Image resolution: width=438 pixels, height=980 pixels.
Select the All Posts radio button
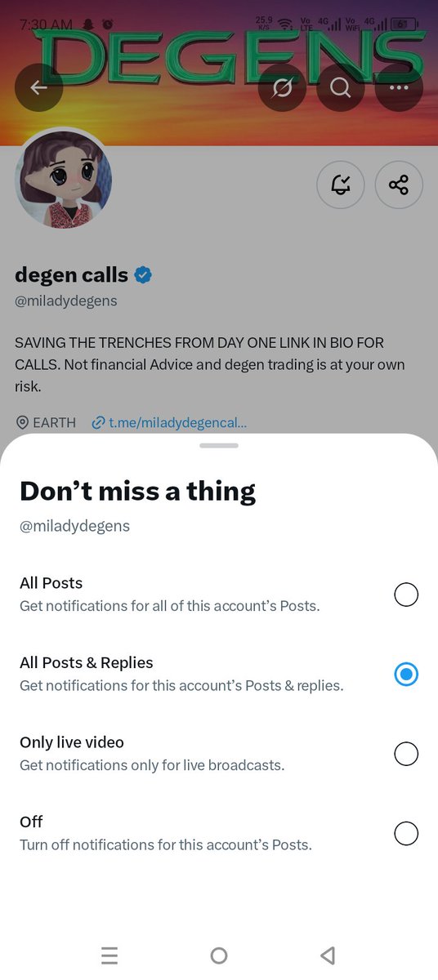coord(406,595)
